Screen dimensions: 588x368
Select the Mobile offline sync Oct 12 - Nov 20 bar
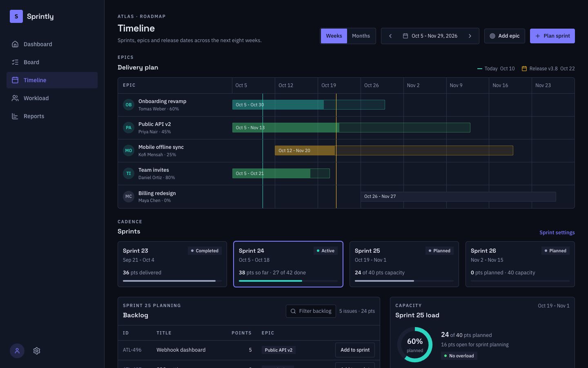pyautogui.click(x=394, y=150)
